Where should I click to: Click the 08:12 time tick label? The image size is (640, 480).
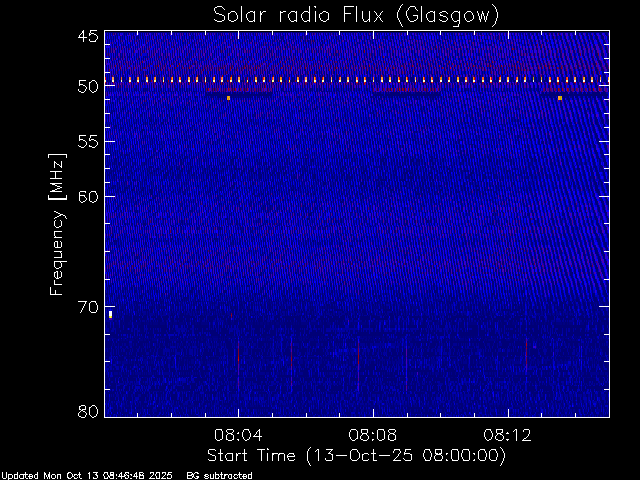[507, 435]
